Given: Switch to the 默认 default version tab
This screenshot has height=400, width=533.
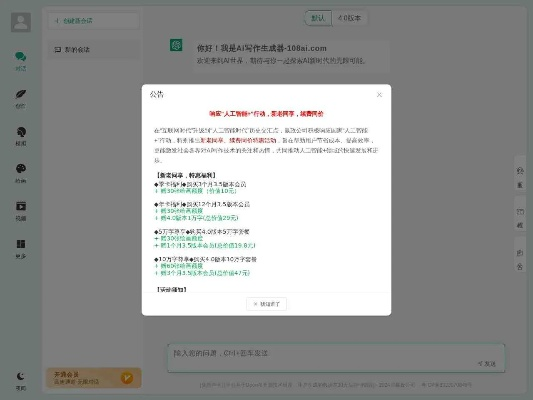Looking at the screenshot, I should [318, 18].
